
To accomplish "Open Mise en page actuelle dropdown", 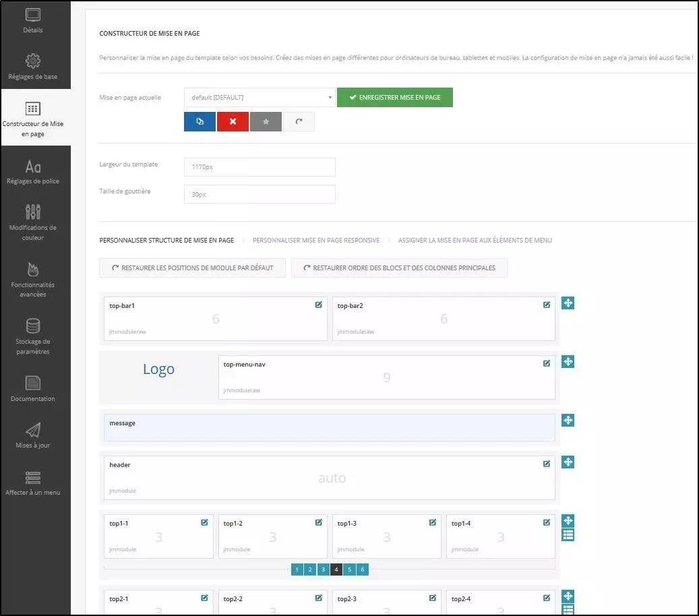I will (x=260, y=97).
